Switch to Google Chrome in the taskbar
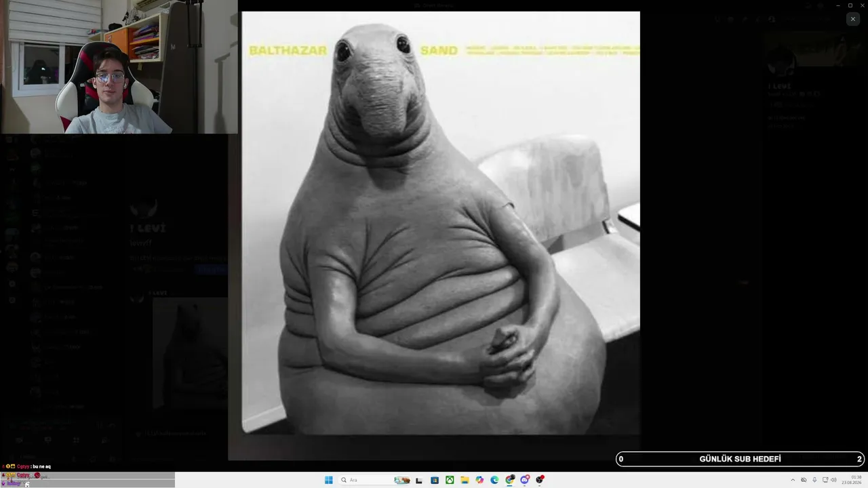Viewport: 868px width, 488px height. [510, 480]
